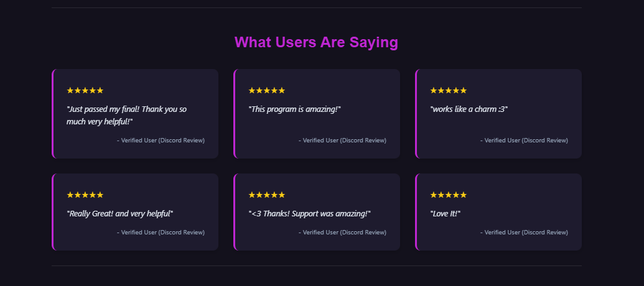644x286 pixels.
Task: Select the stars on "Support was amazing!" review
Action: coord(266,195)
